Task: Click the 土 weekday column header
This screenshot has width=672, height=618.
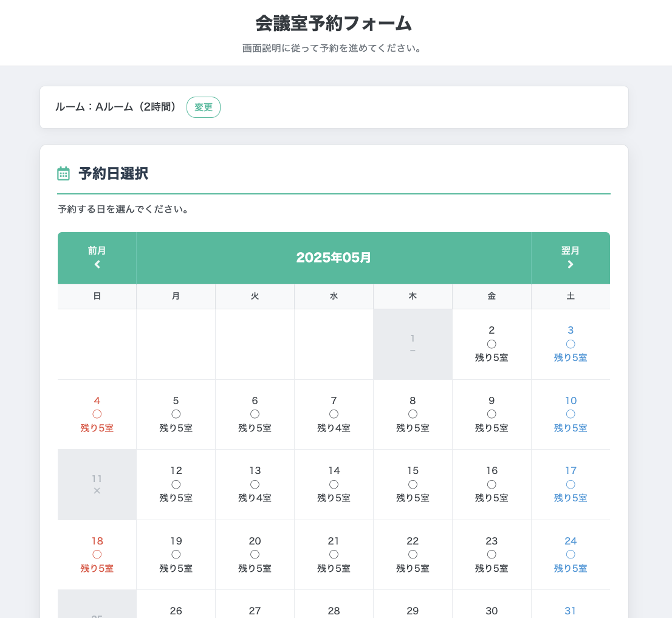Action: (x=571, y=296)
